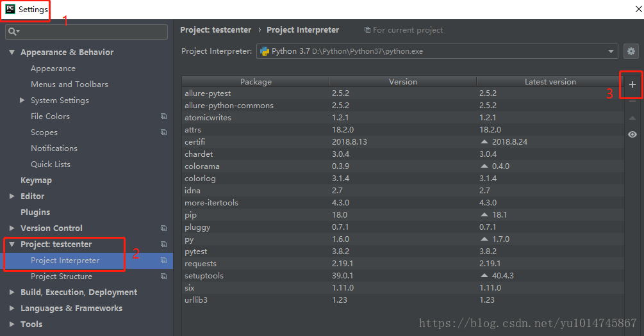Click the install package plus icon
The image size is (644, 336).
click(x=632, y=84)
